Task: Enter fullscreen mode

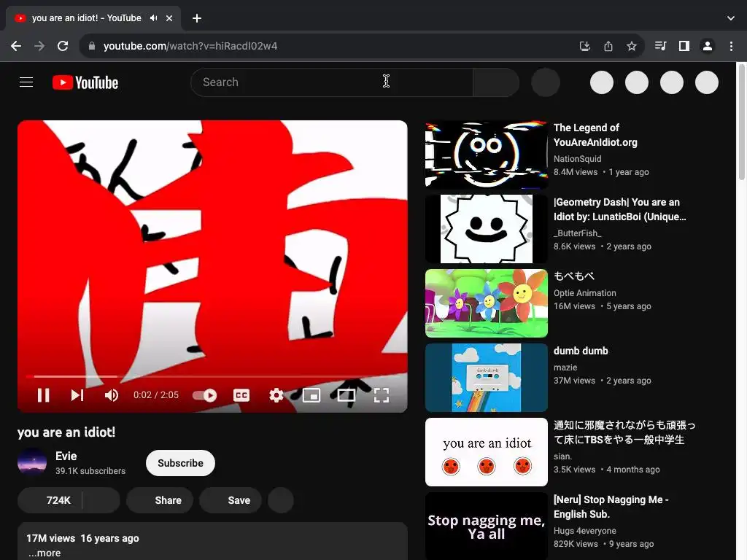Action: tap(381, 395)
